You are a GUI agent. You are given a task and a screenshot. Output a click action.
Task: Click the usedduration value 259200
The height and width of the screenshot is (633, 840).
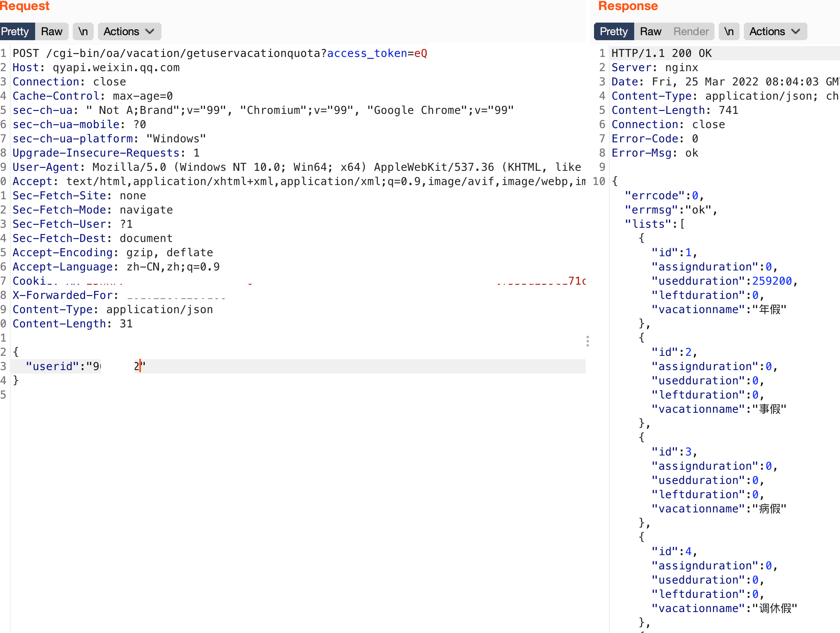772,281
